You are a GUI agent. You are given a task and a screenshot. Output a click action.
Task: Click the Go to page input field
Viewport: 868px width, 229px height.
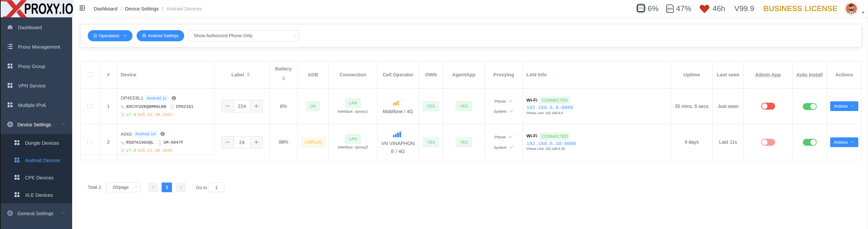[x=216, y=187]
